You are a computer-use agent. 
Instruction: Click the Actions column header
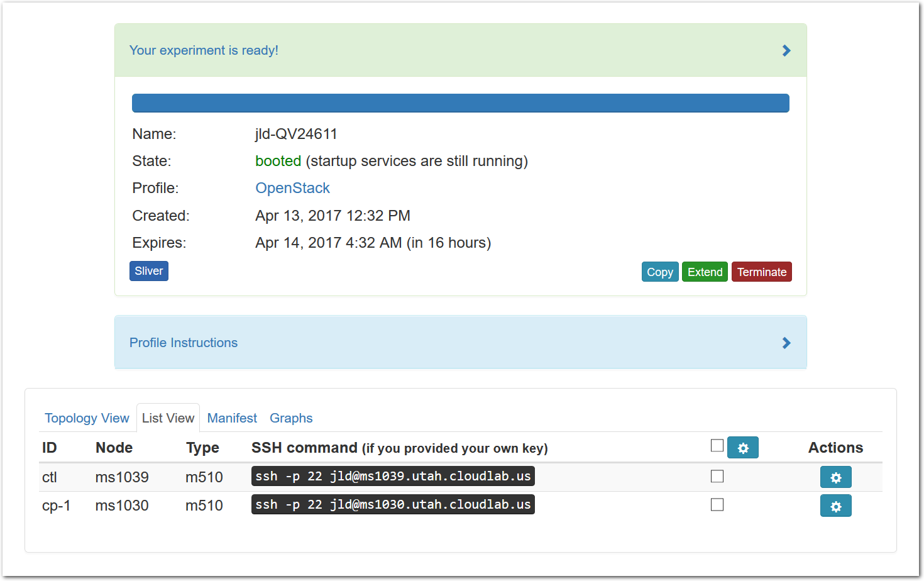click(835, 448)
